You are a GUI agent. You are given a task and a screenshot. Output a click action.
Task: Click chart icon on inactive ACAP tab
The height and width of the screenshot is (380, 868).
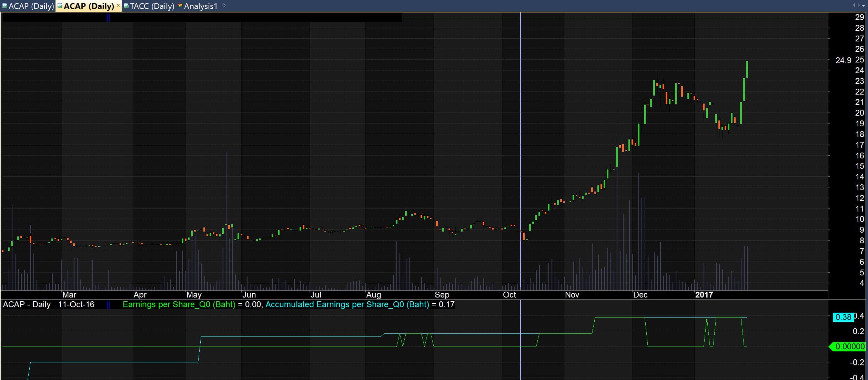pyautogui.click(x=4, y=6)
